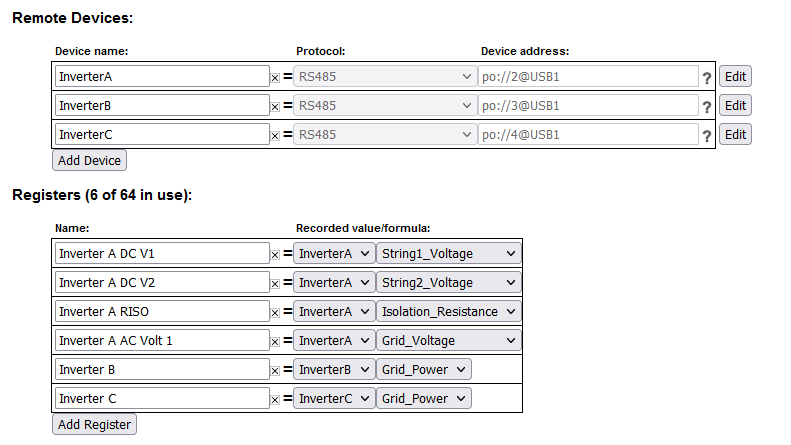
Task: Expand the Isolation_Resistance dropdown
Action: point(448,311)
